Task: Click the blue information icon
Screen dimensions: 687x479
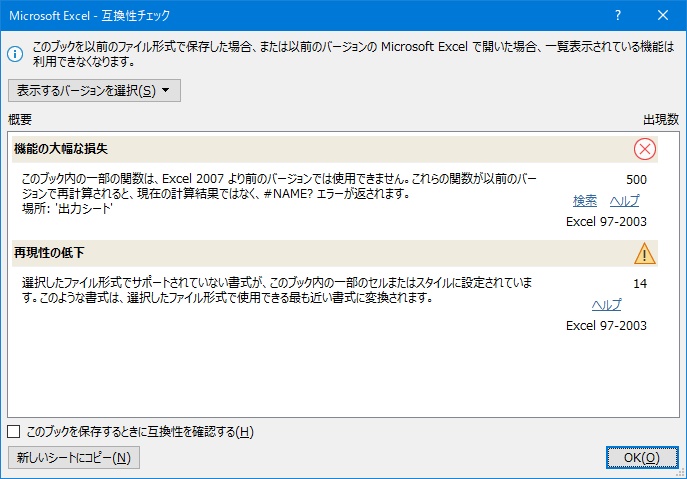Action: [x=15, y=54]
